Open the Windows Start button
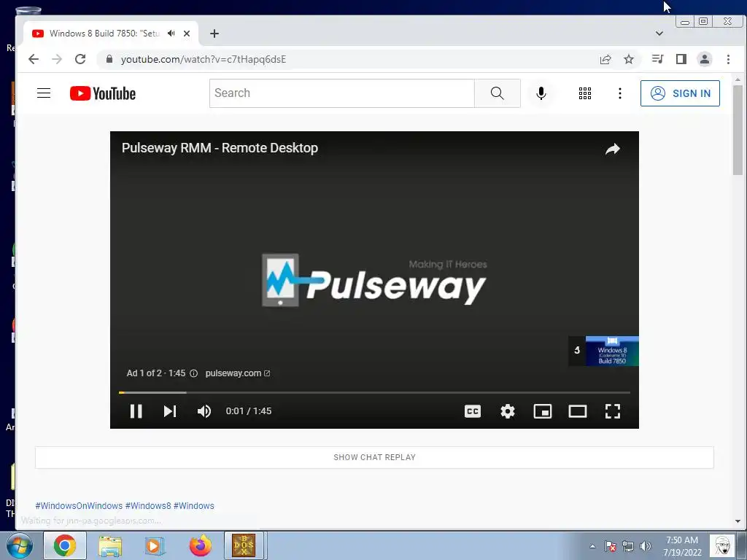The image size is (747, 560). coord(20,545)
